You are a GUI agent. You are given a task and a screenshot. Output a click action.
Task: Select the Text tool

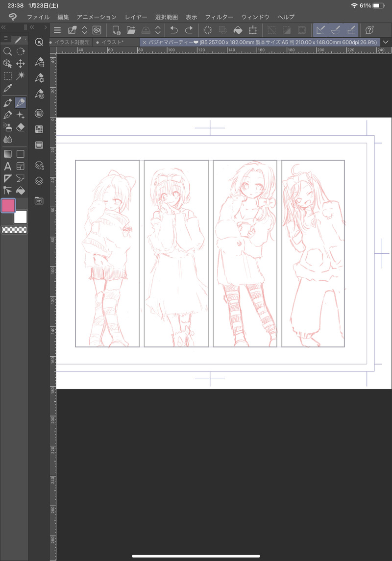pyautogui.click(x=7, y=166)
